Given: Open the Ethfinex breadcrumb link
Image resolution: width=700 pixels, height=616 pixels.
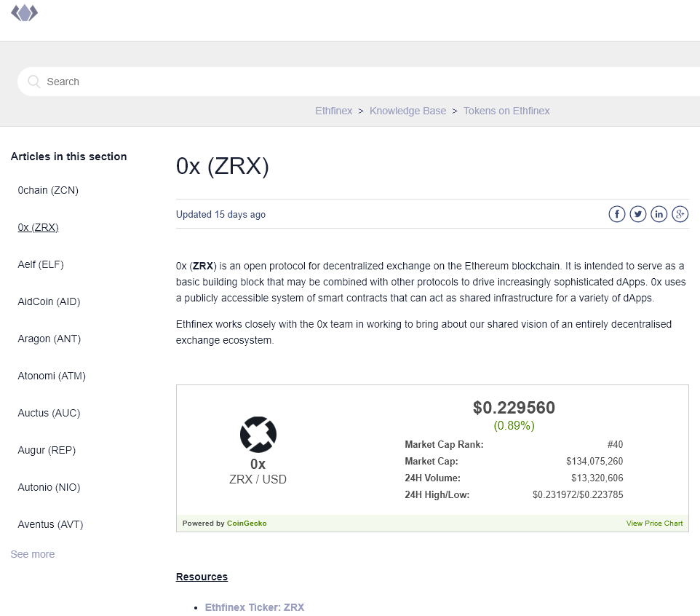Looking at the screenshot, I should coord(334,111).
